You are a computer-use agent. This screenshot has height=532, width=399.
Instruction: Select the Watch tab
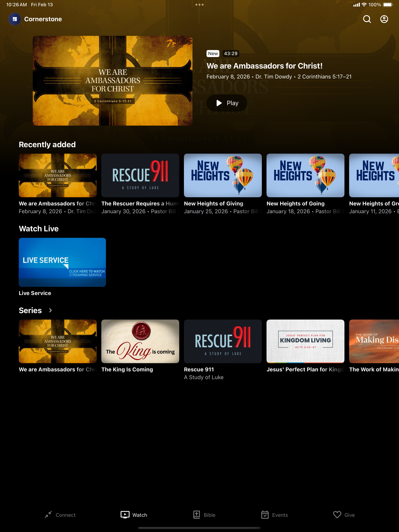tap(134, 515)
